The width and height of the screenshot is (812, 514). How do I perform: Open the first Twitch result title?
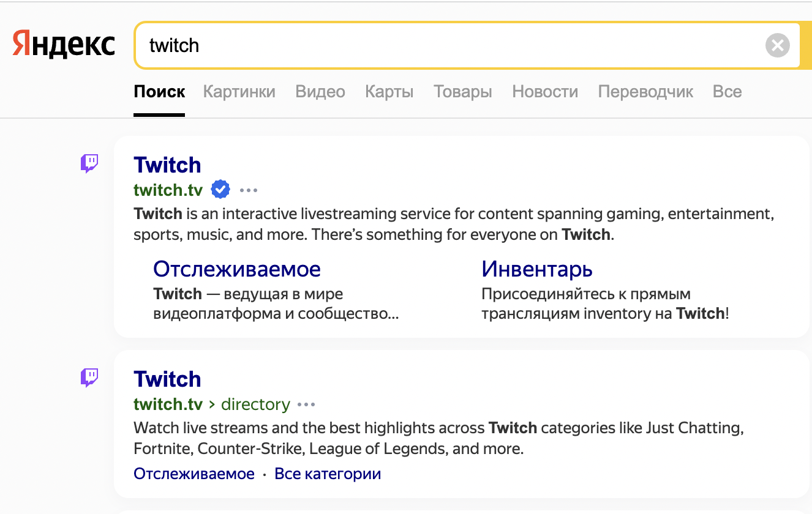(x=167, y=165)
